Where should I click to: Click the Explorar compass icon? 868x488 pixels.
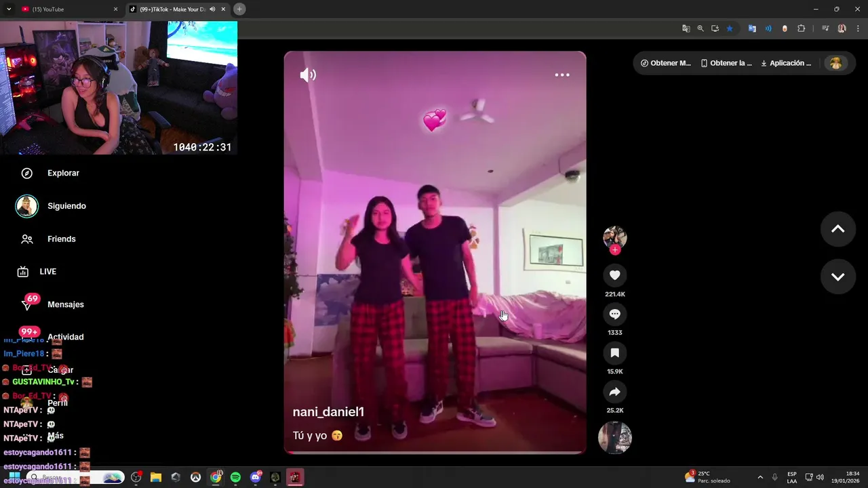click(x=27, y=174)
